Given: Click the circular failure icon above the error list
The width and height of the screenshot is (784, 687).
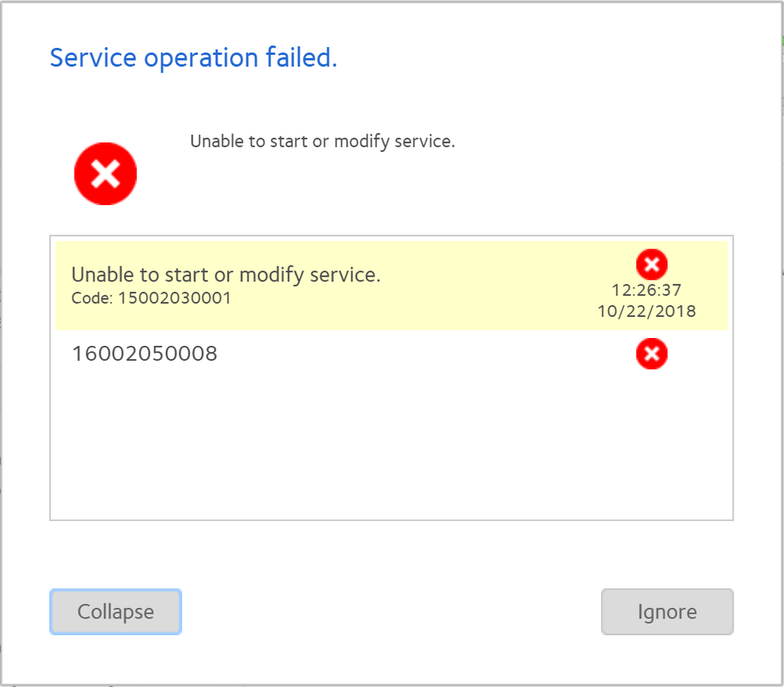Looking at the screenshot, I should click(x=105, y=173).
